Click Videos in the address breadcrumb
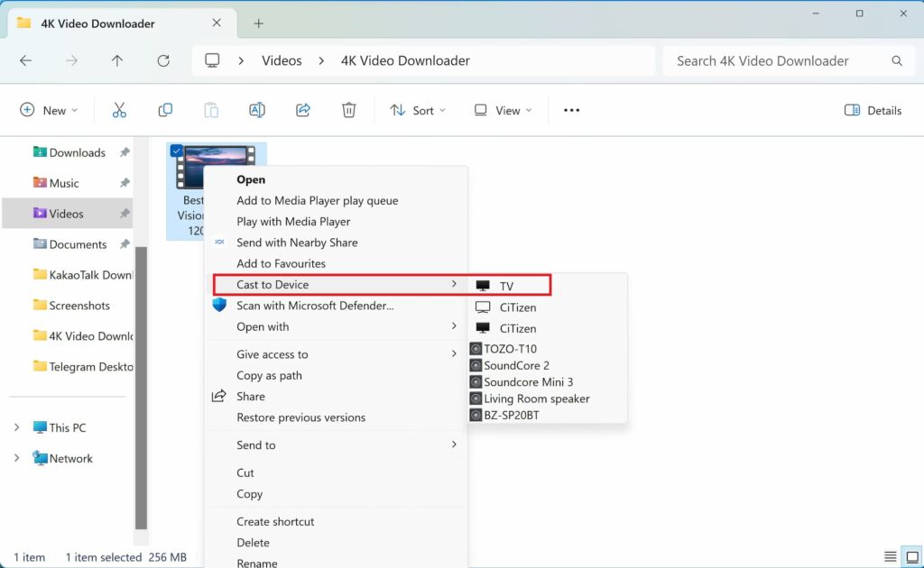The image size is (924, 568). pos(282,60)
